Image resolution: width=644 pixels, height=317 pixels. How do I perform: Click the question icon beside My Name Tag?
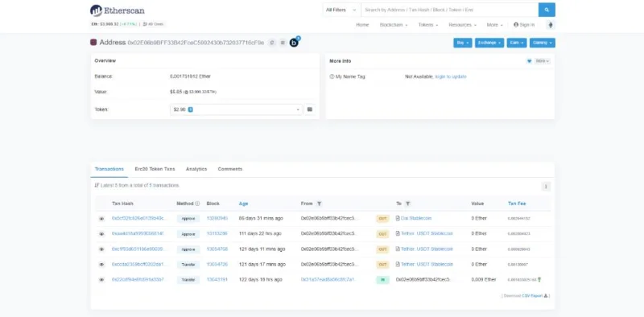click(x=332, y=76)
